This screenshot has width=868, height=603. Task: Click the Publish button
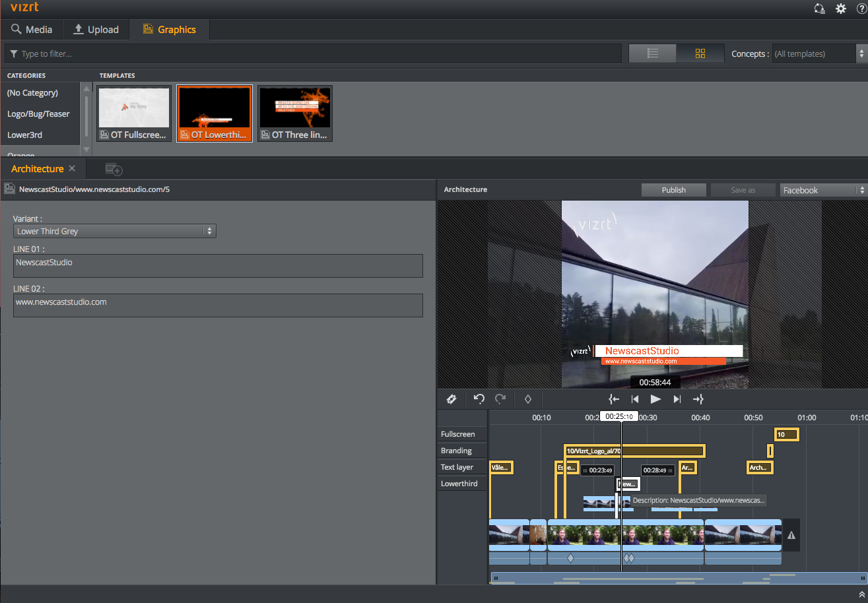(673, 189)
